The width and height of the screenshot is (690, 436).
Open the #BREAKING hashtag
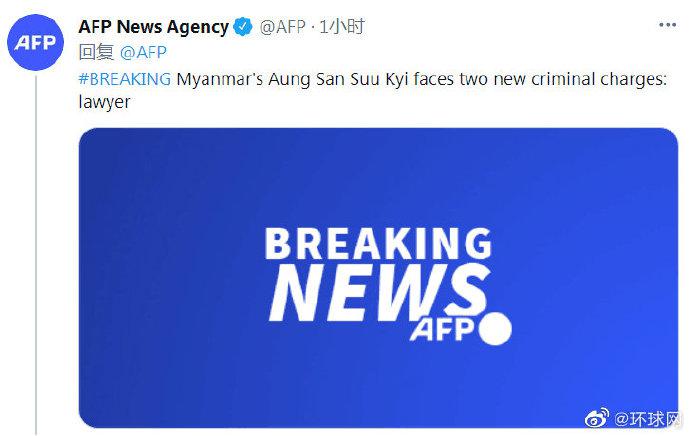[x=124, y=78]
